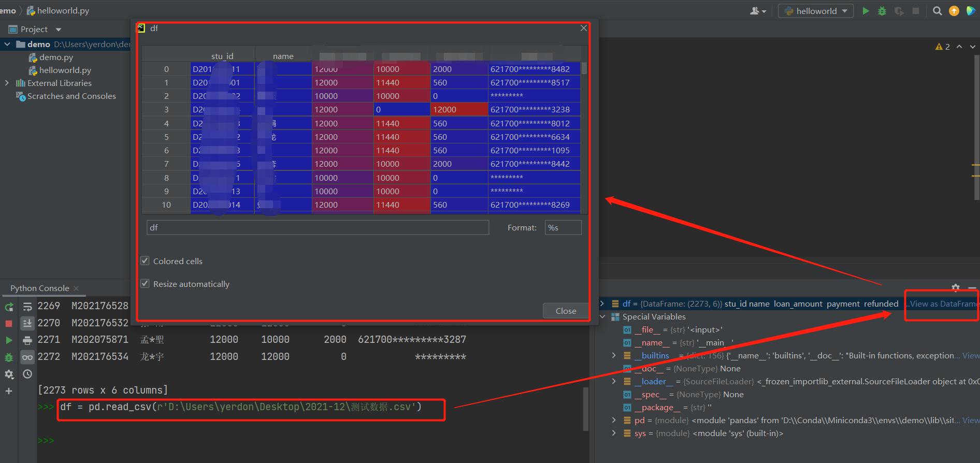Select the 621700*********3238 cell
980x463 pixels.
534,110
